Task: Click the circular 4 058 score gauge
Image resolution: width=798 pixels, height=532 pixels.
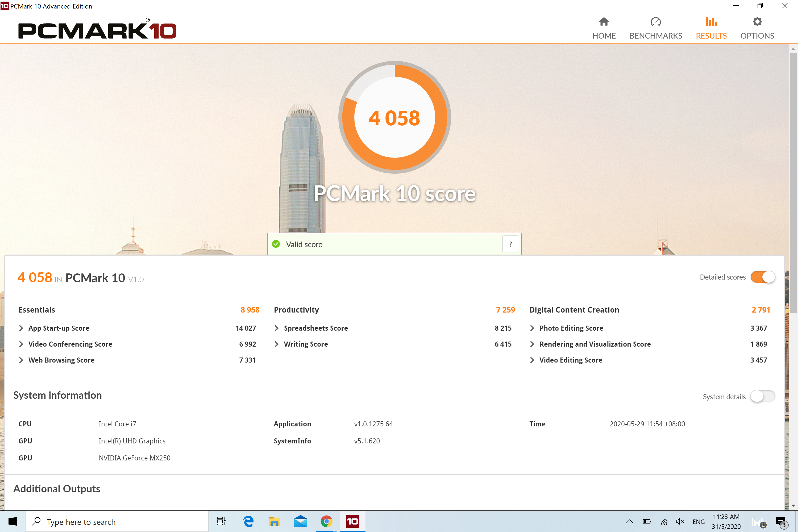Action: click(394, 117)
